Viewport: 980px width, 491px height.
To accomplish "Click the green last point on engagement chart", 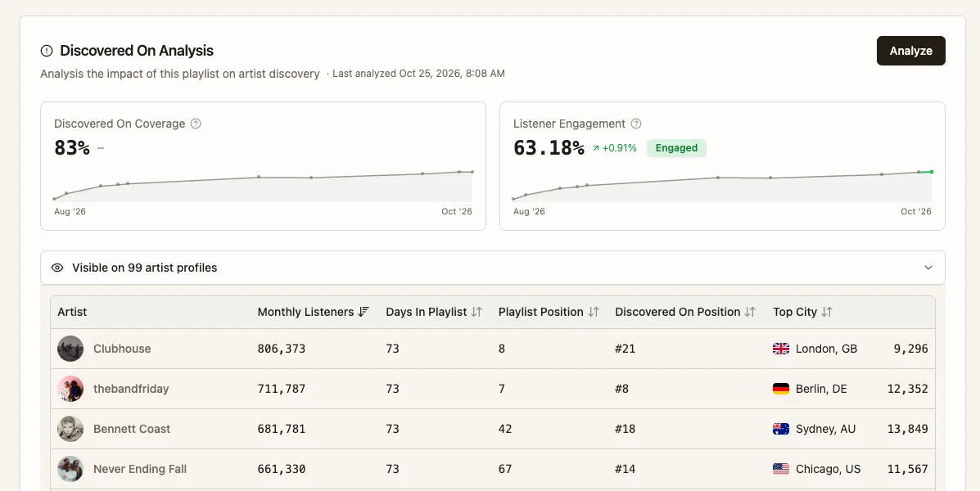I will [x=931, y=172].
